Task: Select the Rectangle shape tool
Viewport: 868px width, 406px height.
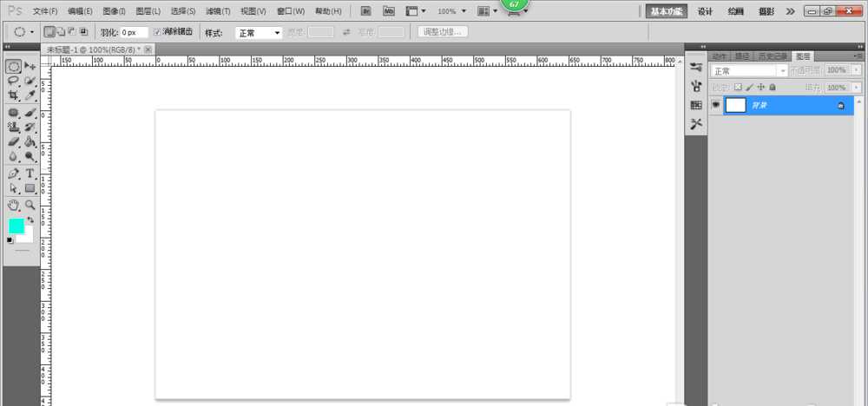Action: click(30, 188)
